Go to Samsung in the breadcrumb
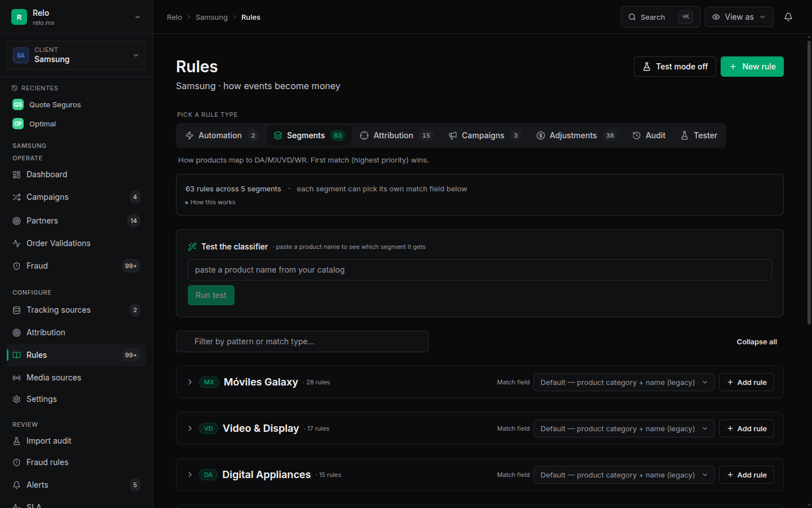This screenshot has height=508, width=812. (211, 17)
